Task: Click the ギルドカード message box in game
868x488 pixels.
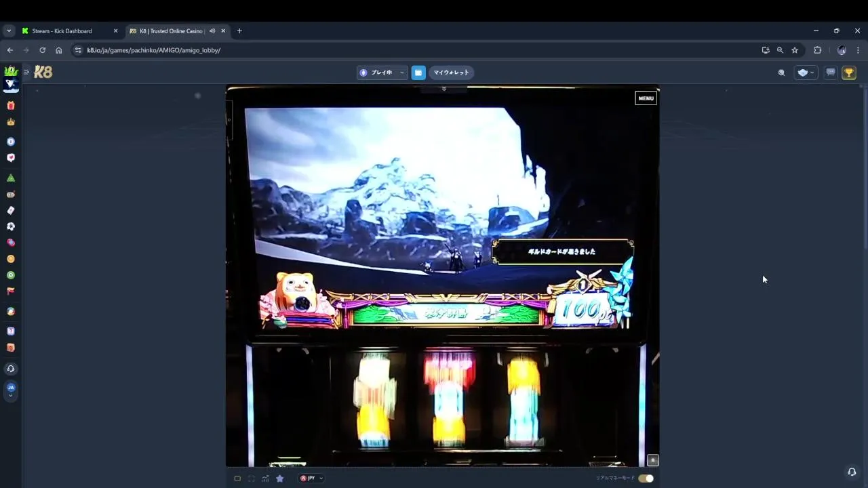Action: pos(562,251)
